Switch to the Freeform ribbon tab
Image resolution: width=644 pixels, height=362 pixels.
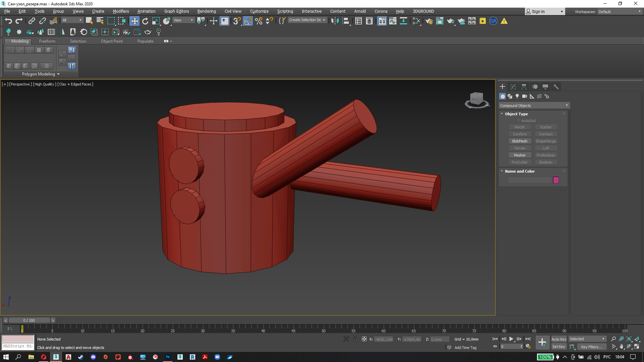point(47,41)
